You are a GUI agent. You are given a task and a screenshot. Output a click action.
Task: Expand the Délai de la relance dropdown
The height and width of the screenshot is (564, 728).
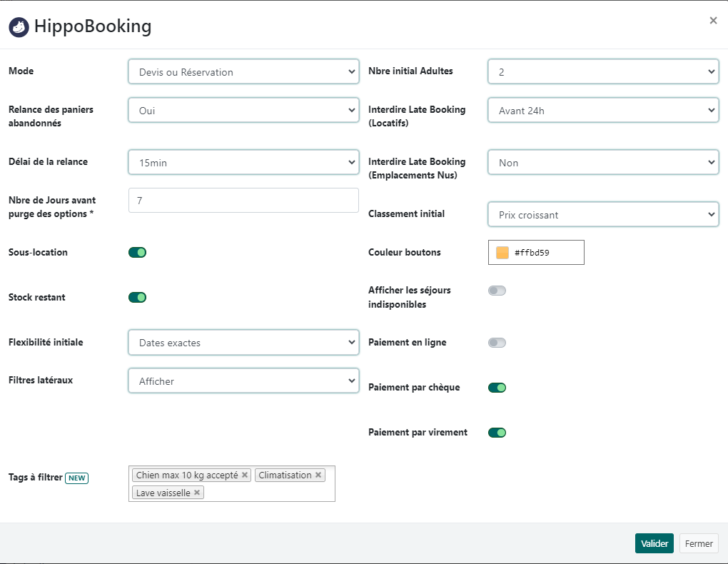[x=243, y=163]
